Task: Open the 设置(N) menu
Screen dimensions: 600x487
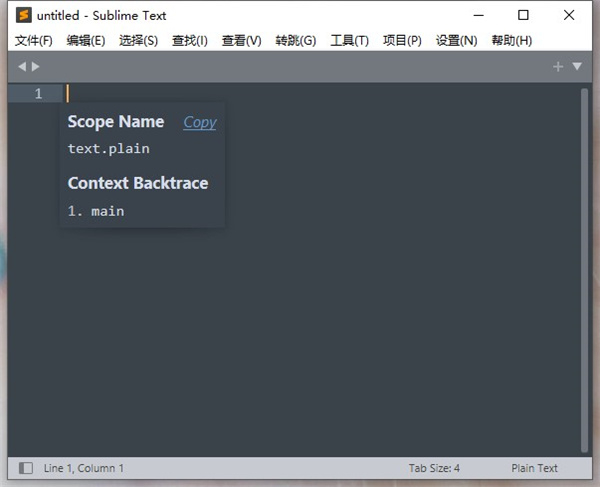Action: (x=456, y=41)
